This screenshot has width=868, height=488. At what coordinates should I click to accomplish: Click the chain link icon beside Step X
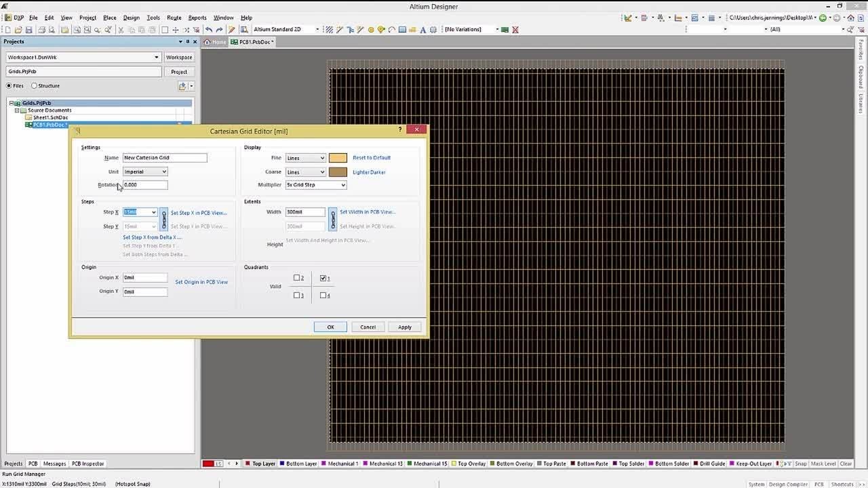tap(163, 219)
